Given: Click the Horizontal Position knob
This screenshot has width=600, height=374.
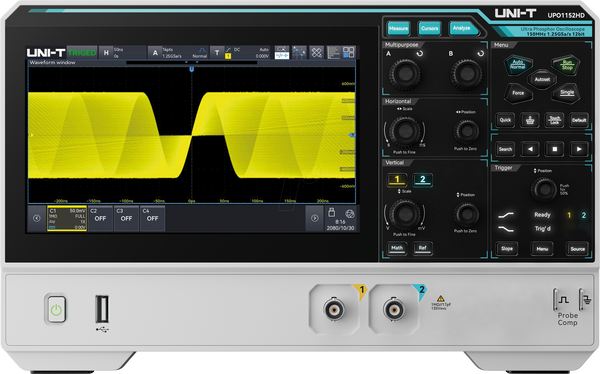Looking at the screenshot, I should pos(466,131).
